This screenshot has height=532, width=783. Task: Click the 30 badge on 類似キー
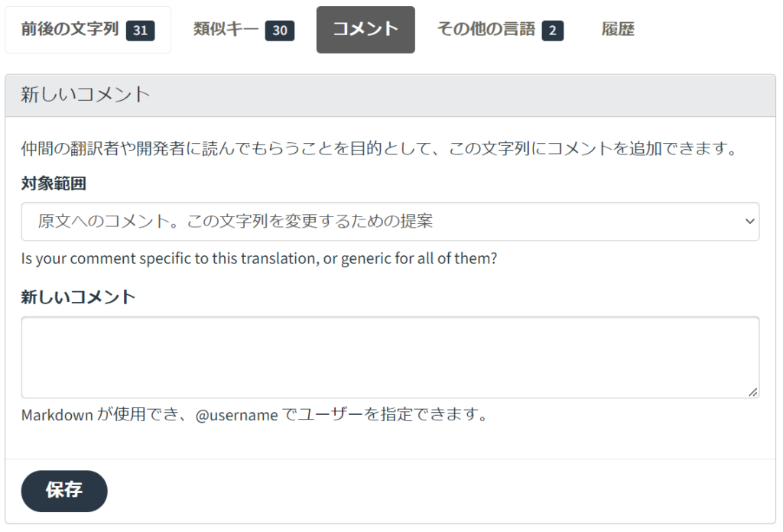pyautogui.click(x=280, y=31)
